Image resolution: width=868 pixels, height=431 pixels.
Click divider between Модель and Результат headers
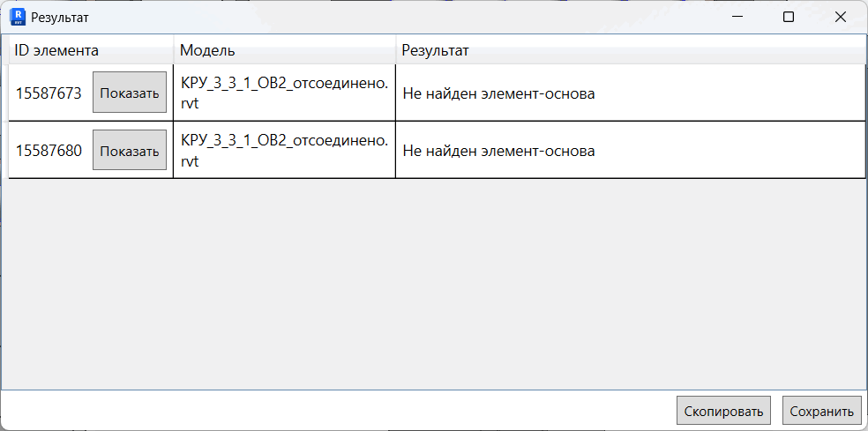396,50
